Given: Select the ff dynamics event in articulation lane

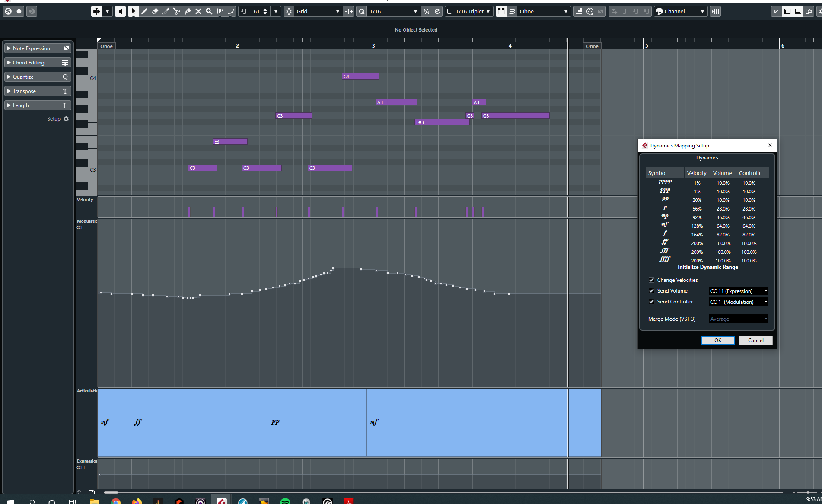Looking at the screenshot, I should point(199,422).
